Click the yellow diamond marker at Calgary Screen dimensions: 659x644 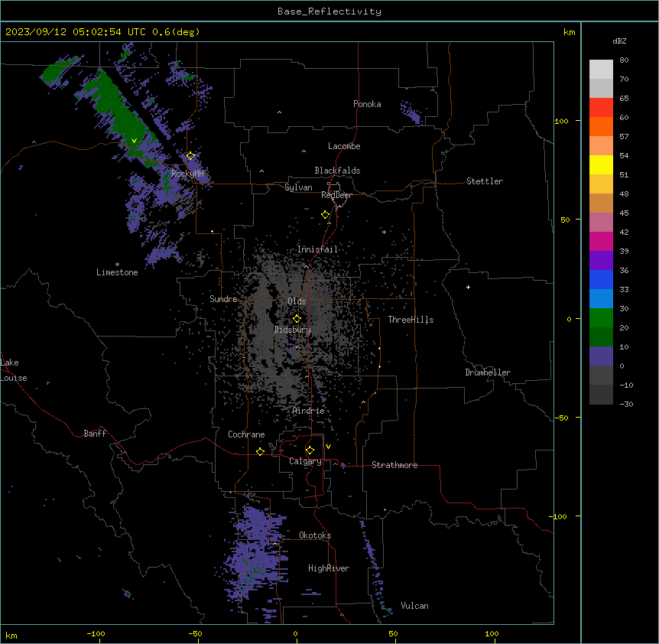(310, 450)
